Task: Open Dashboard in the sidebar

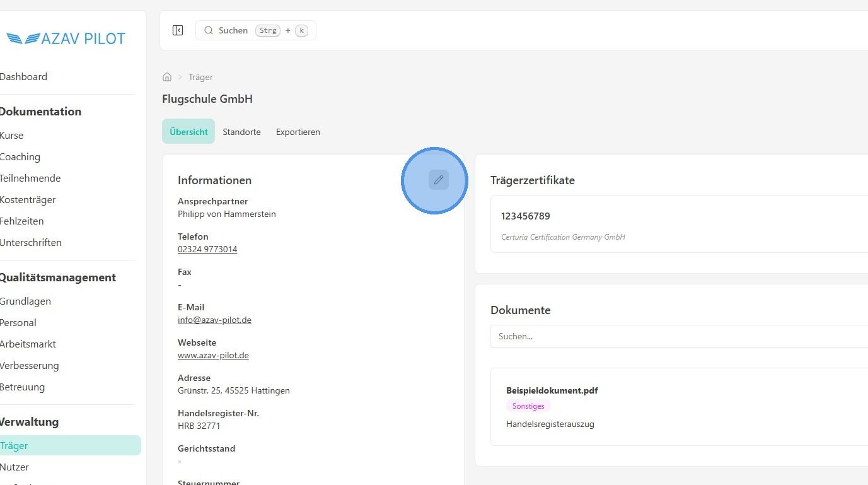Action: tap(23, 77)
